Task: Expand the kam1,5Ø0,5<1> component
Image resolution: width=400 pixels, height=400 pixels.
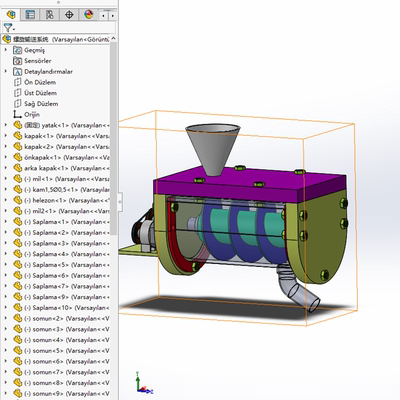Action: click(5, 189)
